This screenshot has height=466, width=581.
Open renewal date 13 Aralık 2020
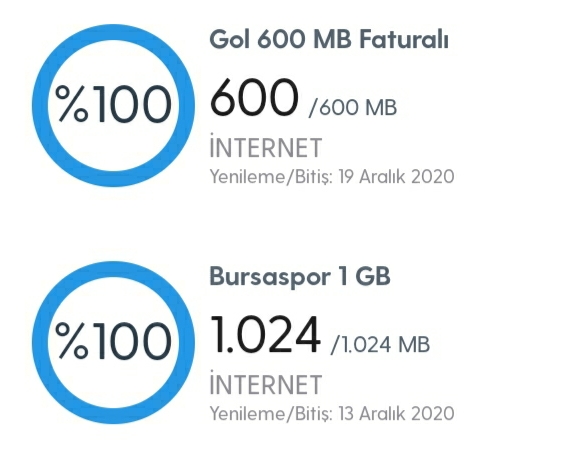[x=396, y=413]
